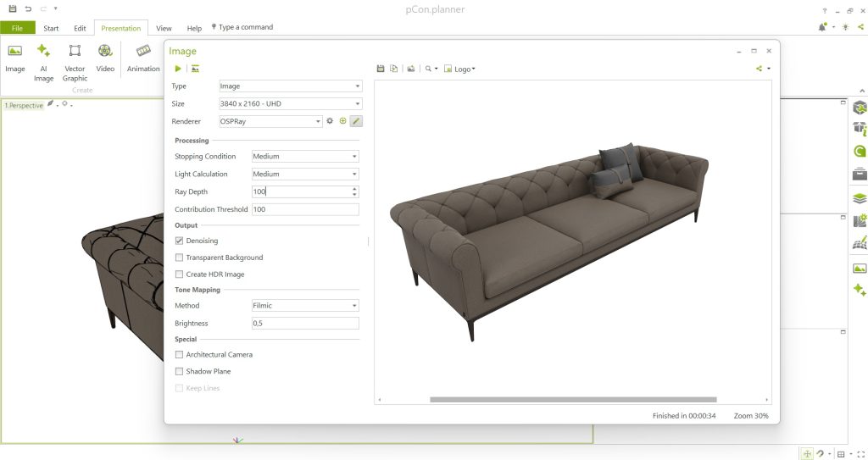Click the 1.Perspective viewport label
This screenshot has width=868, height=460.
pyautogui.click(x=24, y=105)
